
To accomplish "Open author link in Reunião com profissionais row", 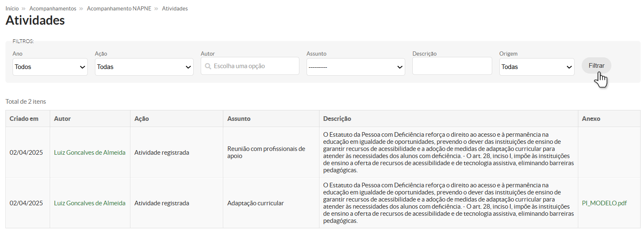I will 89,153.
